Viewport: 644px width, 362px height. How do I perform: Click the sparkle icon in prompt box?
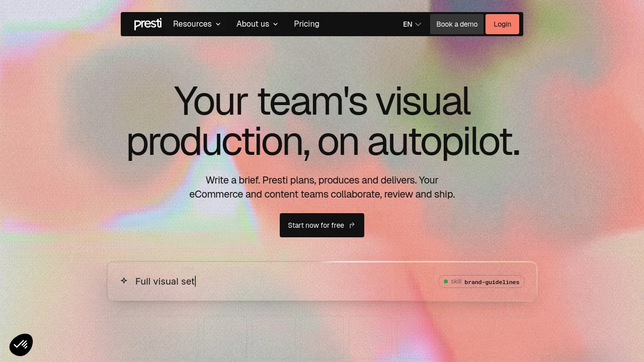tap(124, 281)
